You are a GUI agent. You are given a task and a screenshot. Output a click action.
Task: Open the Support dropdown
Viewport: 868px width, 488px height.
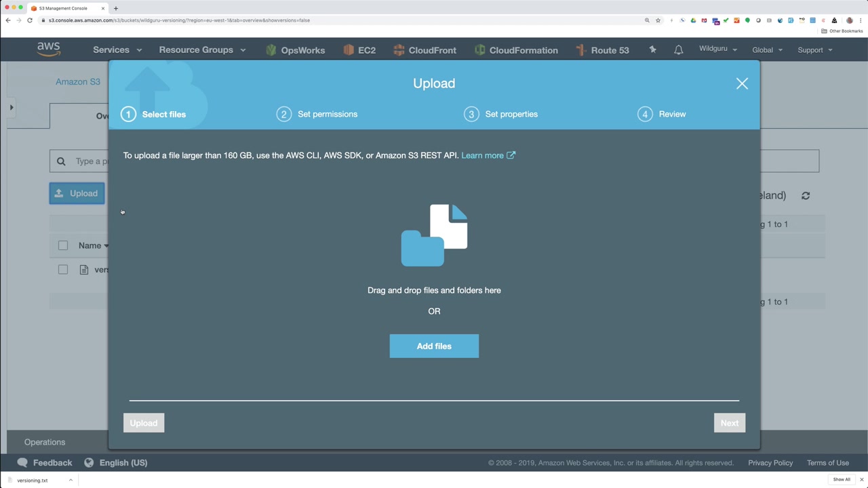[x=814, y=50]
